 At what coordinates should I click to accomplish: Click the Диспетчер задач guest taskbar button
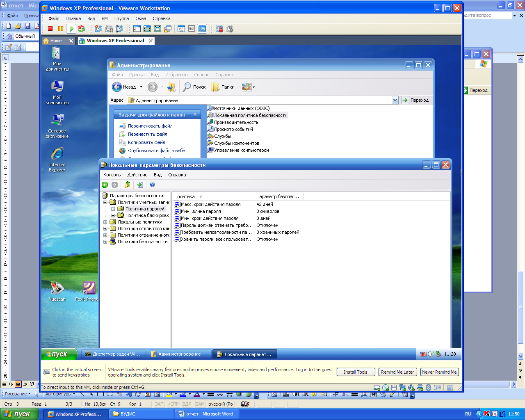(113, 354)
